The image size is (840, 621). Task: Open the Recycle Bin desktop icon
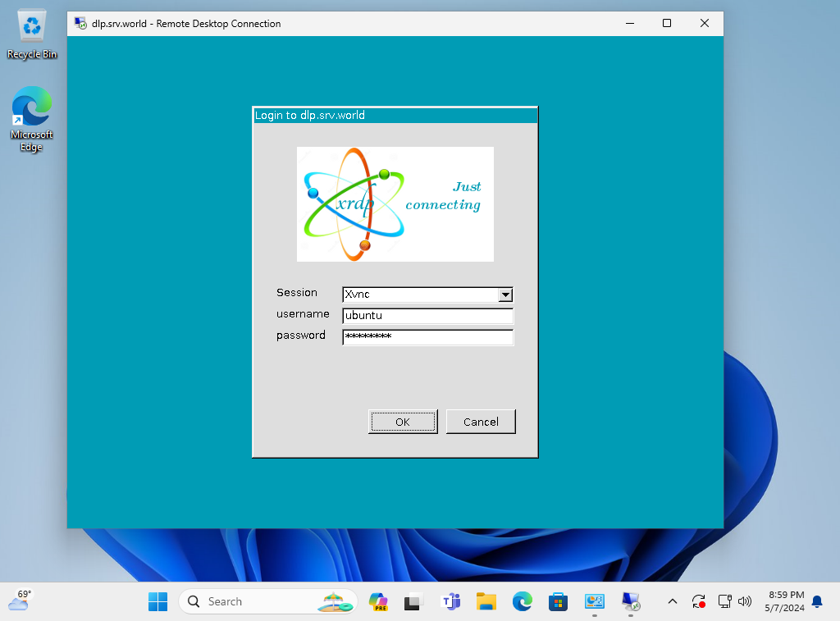click(x=32, y=34)
